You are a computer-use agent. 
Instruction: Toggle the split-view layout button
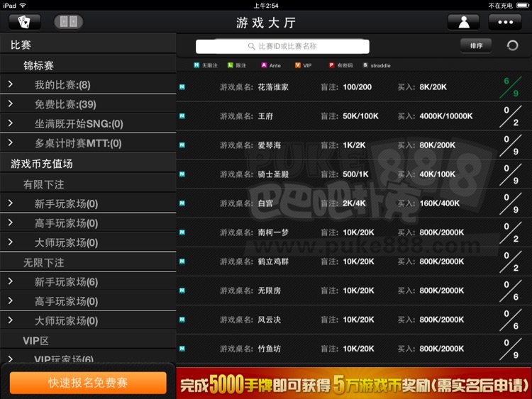[69, 22]
